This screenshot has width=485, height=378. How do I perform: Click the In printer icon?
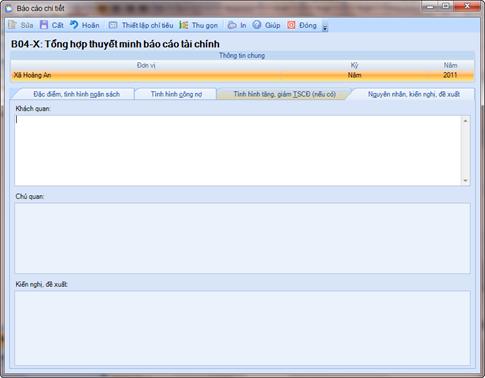(x=232, y=25)
